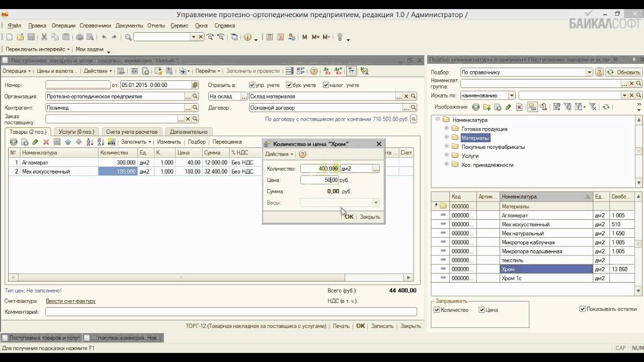Expand the Покупные полуфабрикаты tree node
Image resolution: width=644 pixels, height=362 pixels.
pyautogui.click(x=447, y=147)
